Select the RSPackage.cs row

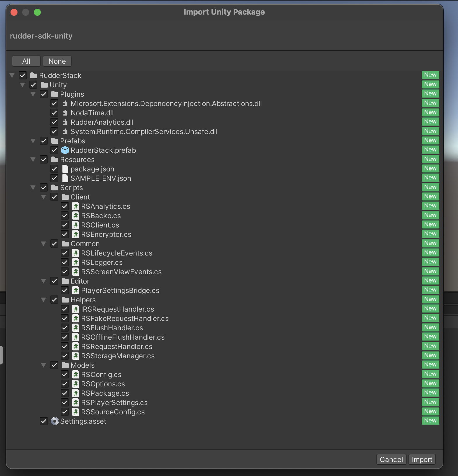pos(224,393)
